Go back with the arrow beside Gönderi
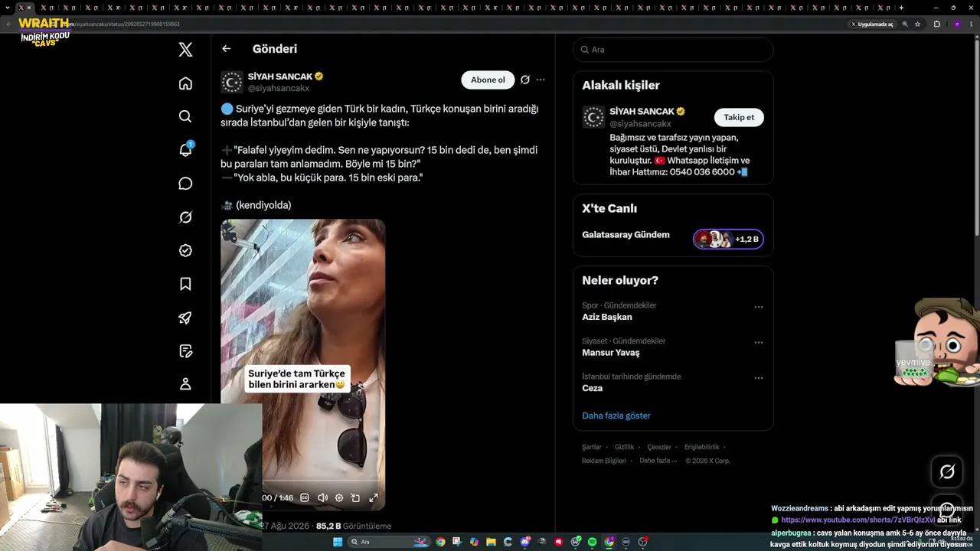Screen dimensions: 980x551 [x=227, y=49]
